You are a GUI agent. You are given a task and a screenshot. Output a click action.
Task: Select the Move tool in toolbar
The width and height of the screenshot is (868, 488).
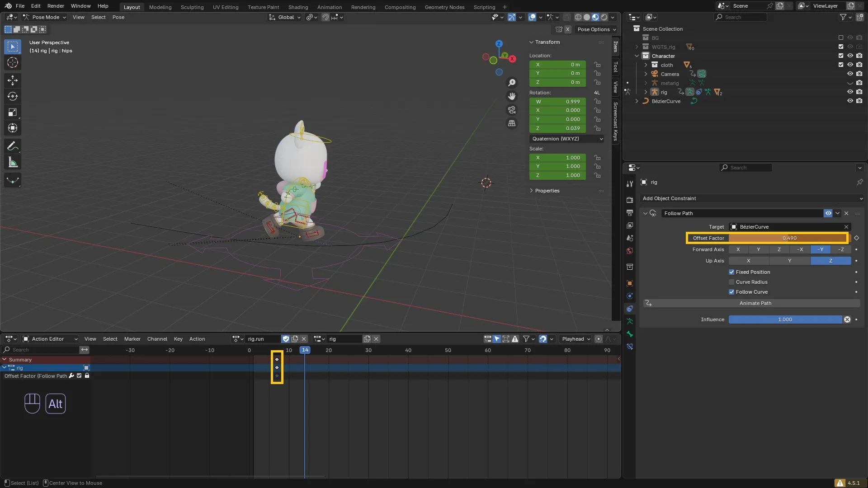click(x=13, y=80)
